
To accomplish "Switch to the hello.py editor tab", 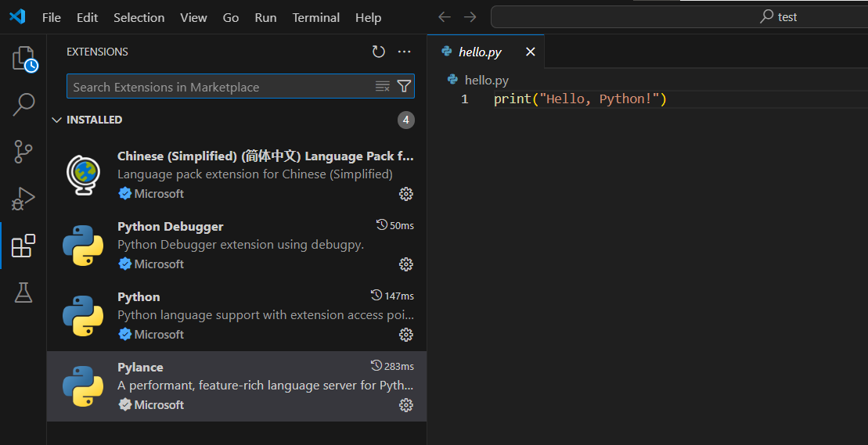I will point(479,52).
